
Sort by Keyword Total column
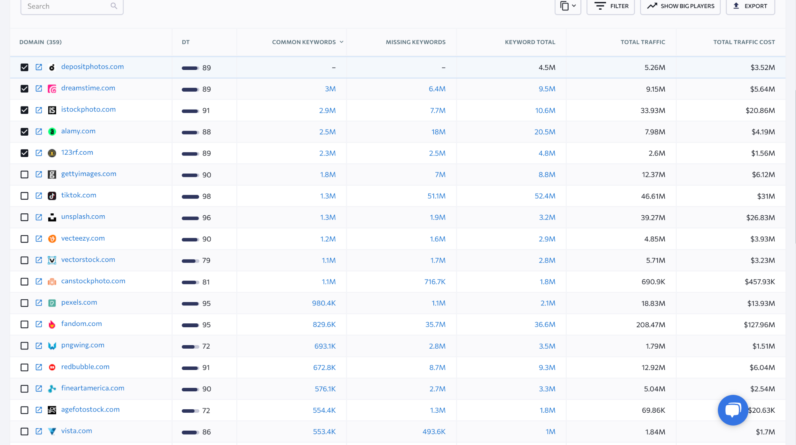529,42
